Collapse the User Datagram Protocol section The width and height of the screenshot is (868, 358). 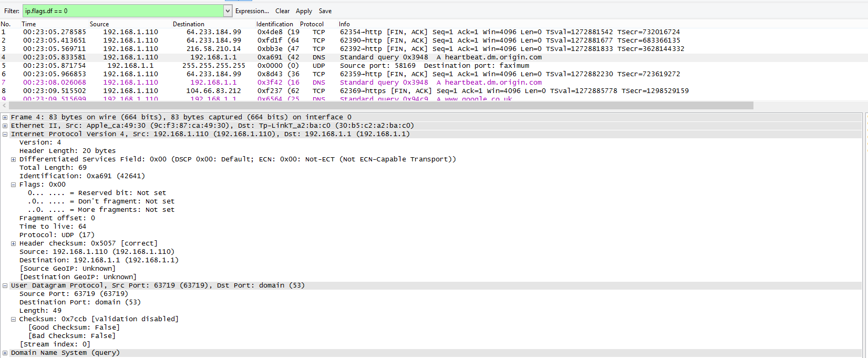5,285
